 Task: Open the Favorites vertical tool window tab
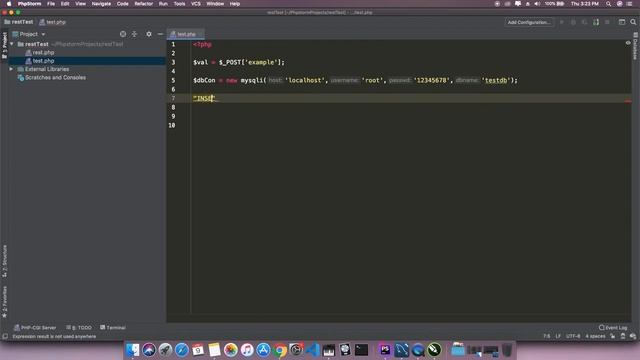[4, 302]
